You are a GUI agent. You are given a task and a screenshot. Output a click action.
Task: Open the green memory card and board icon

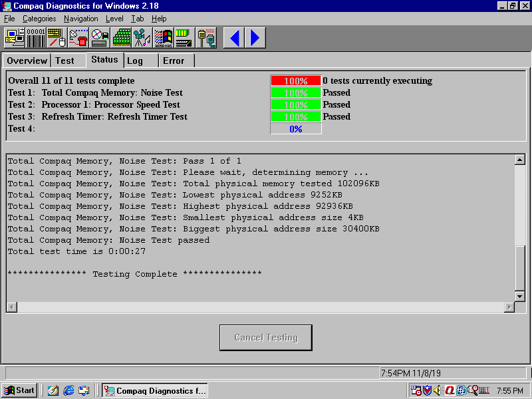[x=185, y=38]
